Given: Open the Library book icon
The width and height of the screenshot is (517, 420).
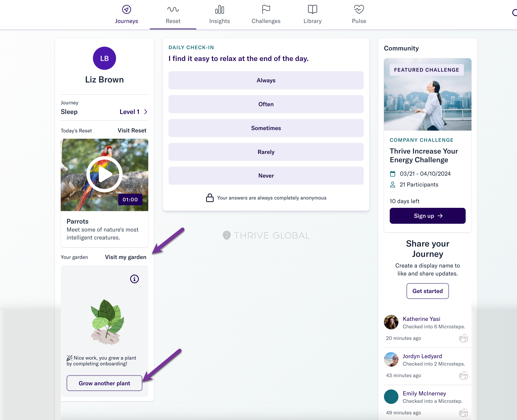Looking at the screenshot, I should tap(312, 9).
